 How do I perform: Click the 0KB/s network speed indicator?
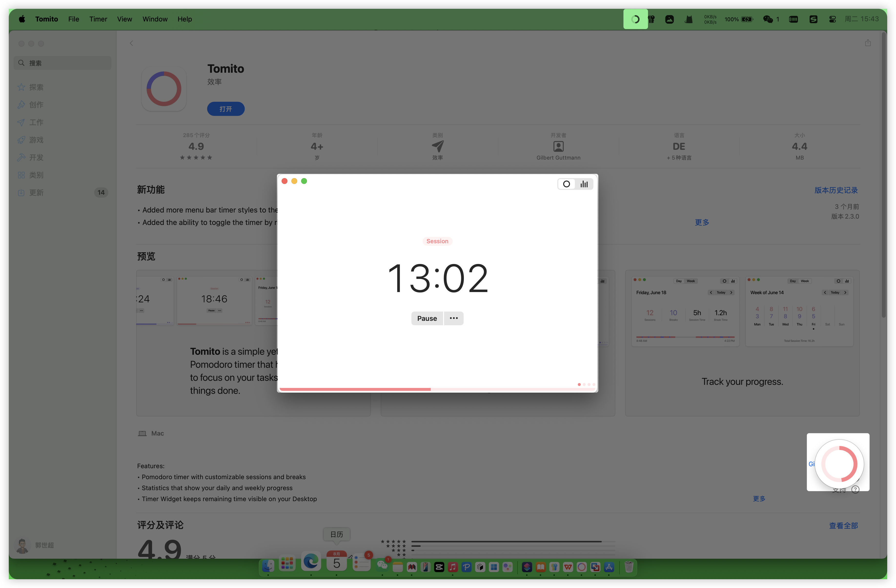coord(710,19)
